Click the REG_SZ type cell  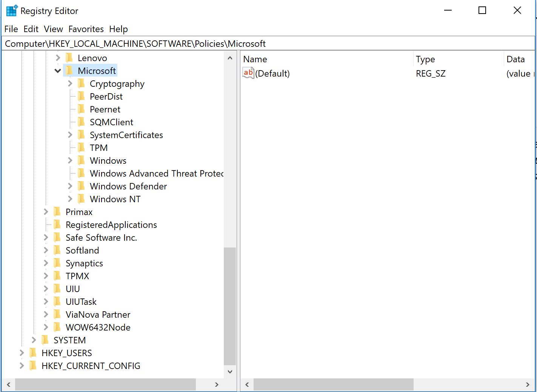(431, 73)
